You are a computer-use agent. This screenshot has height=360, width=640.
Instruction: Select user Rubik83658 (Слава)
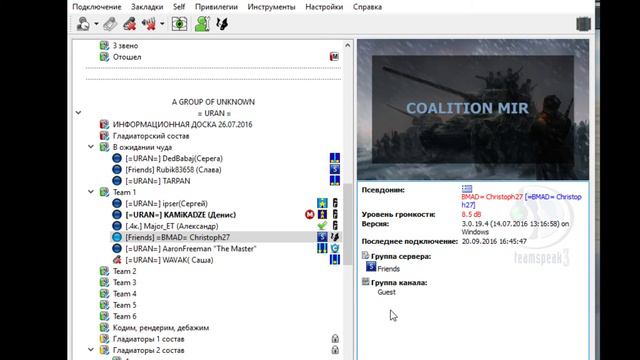point(173,170)
